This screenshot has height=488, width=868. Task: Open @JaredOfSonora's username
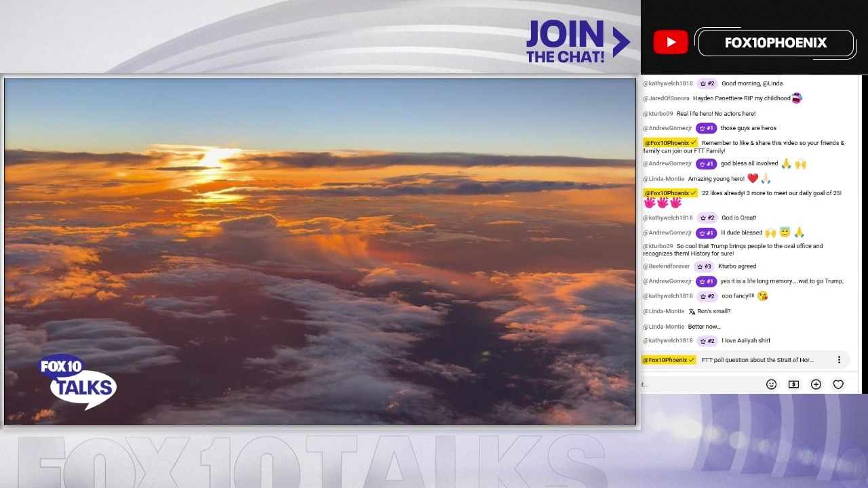[x=666, y=98]
